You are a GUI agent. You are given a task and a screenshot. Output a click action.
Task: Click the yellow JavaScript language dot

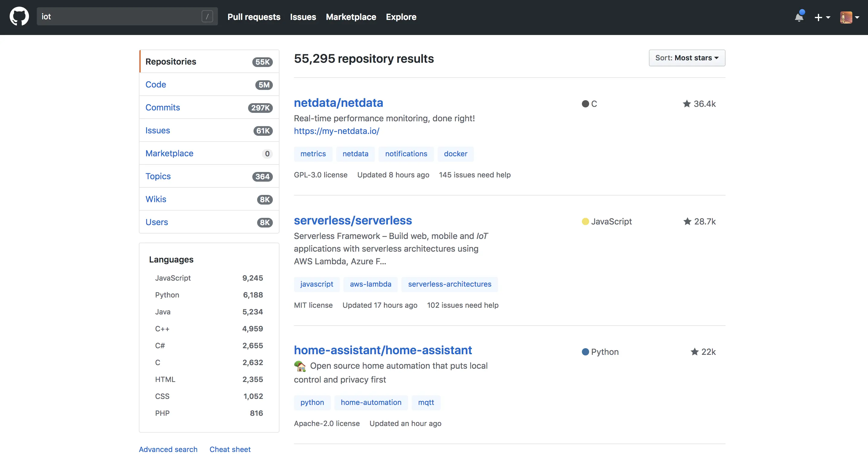(585, 221)
